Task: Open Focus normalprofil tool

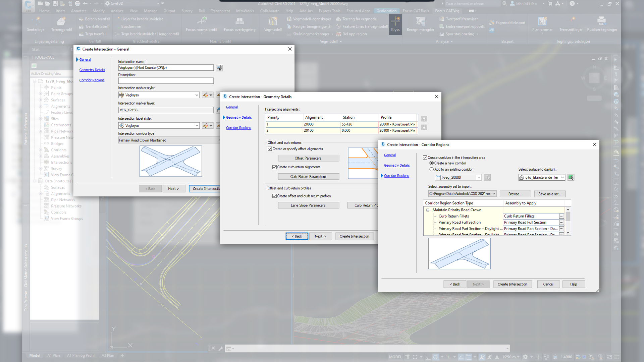Action: click(201, 24)
